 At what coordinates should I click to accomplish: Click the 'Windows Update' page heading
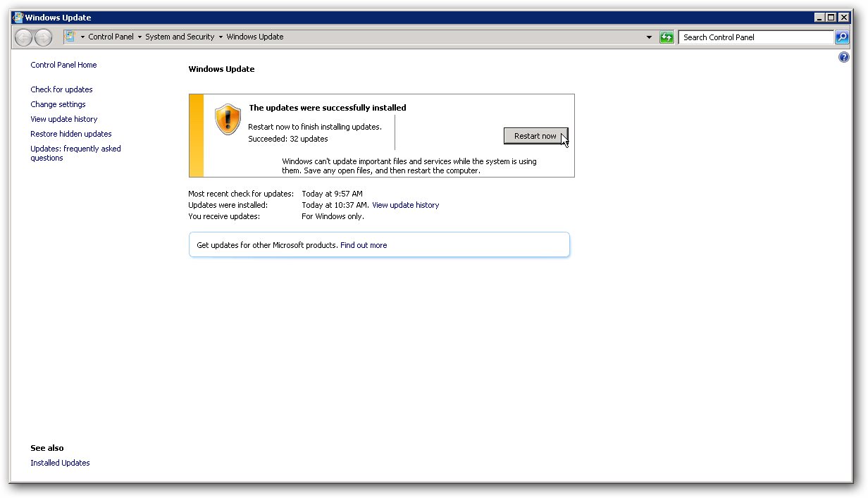222,69
